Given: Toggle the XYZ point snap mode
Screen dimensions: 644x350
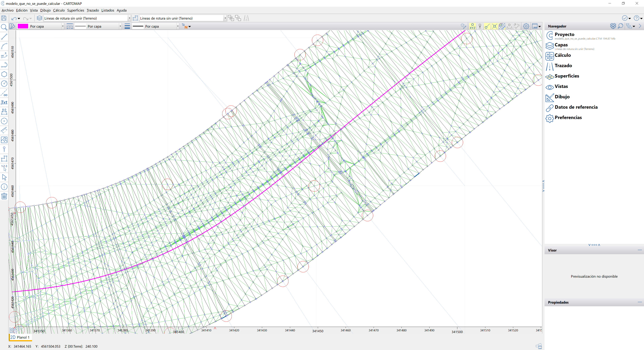Looking at the screenshot, I should point(472,26).
